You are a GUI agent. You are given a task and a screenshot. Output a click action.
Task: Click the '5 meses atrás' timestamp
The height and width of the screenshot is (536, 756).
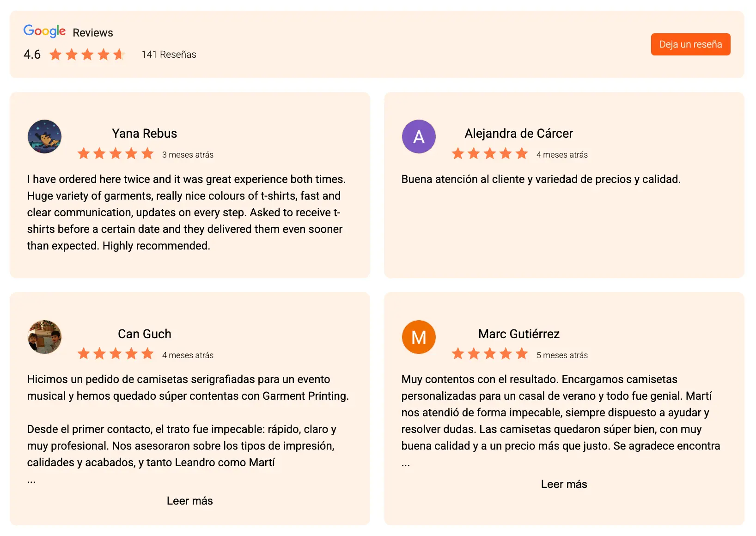pos(562,355)
